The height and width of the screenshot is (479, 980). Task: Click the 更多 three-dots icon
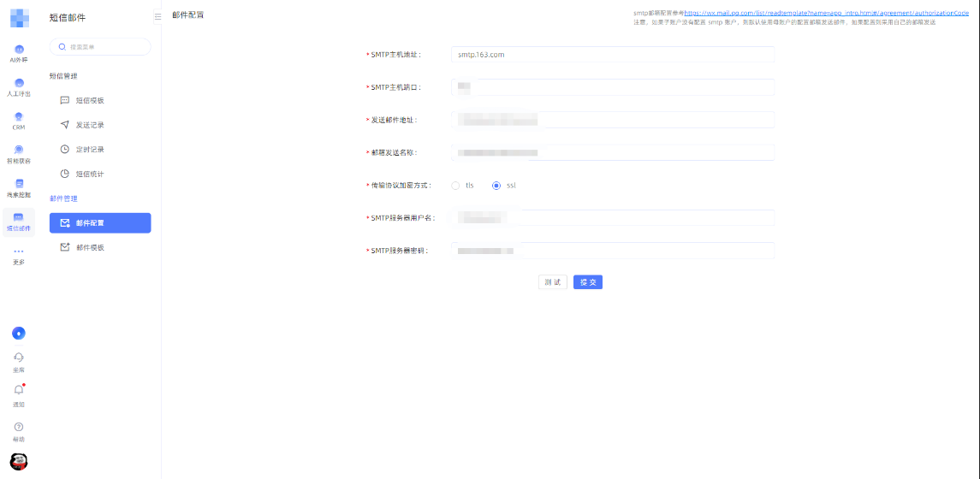[x=19, y=252]
